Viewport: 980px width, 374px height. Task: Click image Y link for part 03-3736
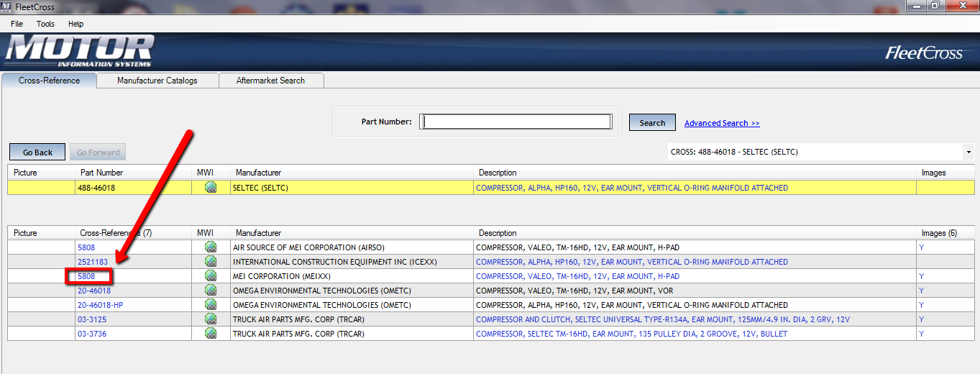click(921, 334)
